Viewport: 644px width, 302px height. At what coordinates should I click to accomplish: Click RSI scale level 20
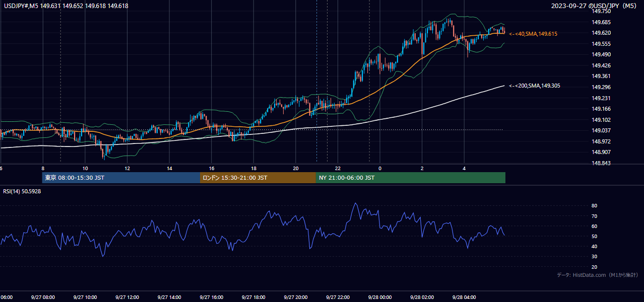594,267
